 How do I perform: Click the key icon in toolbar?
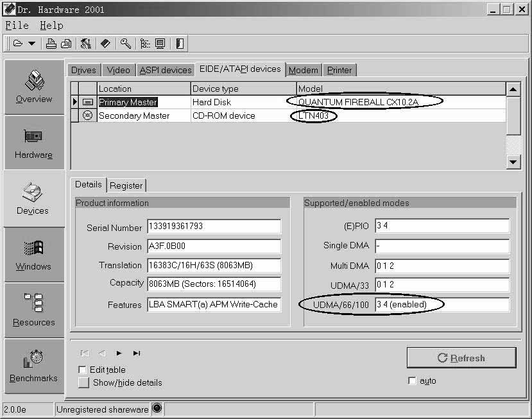pyautogui.click(x=126, y=44)
